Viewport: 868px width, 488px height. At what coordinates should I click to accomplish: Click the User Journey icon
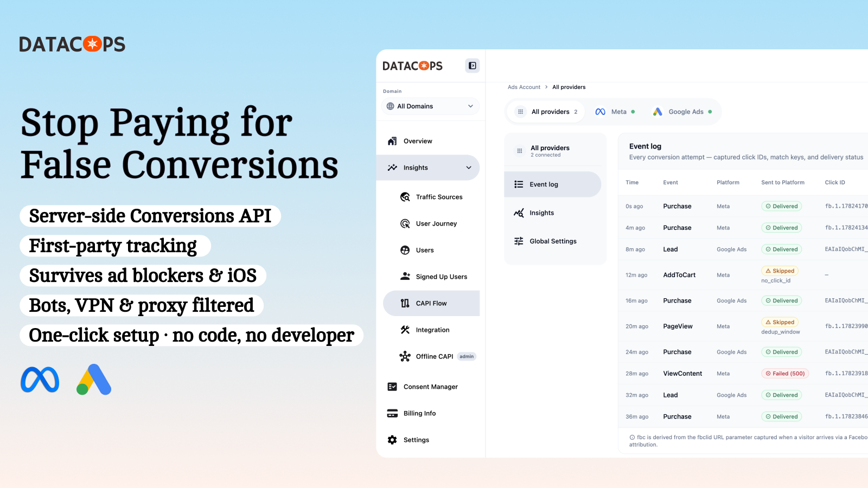[x=405, y=223]
